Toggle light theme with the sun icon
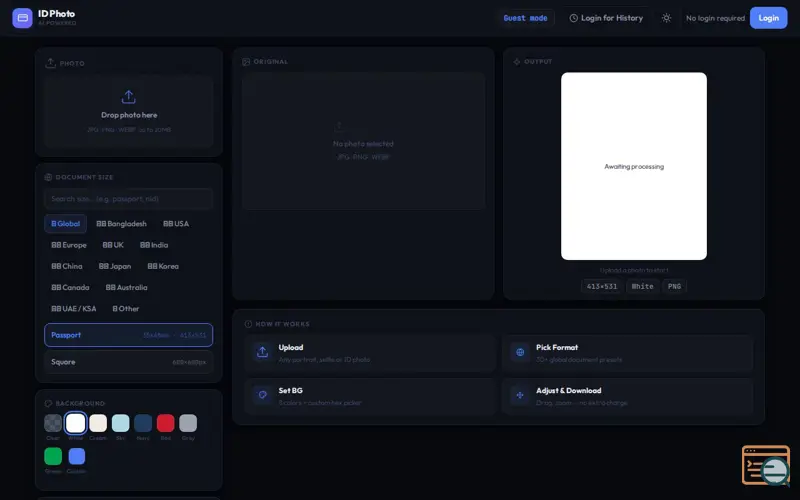The image size is (800, 500). 666,18
